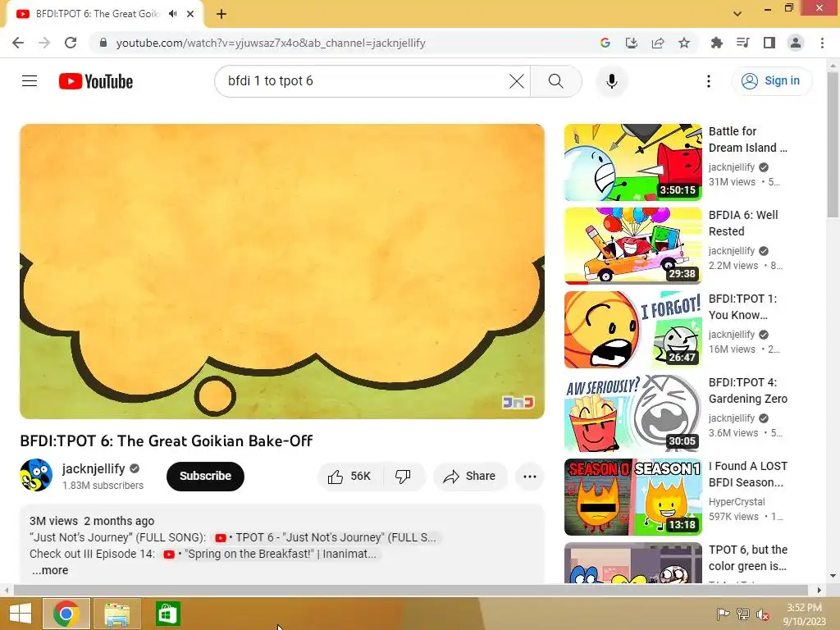Open more actions ellipsis under video
This screenshot has width=840, height=630.
point(530,477)
